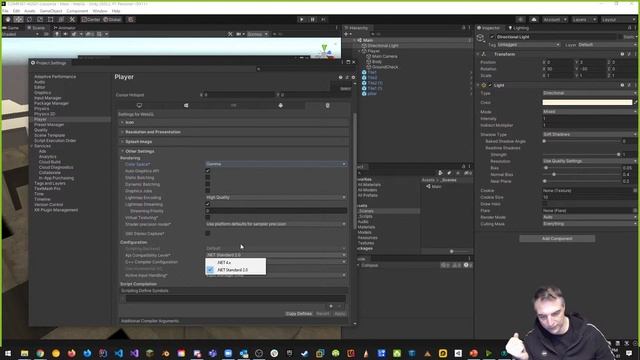Screen dimensions: 640x360
Task: Select the Scale tool in Unity toolbar
Action: click(40, 19)
